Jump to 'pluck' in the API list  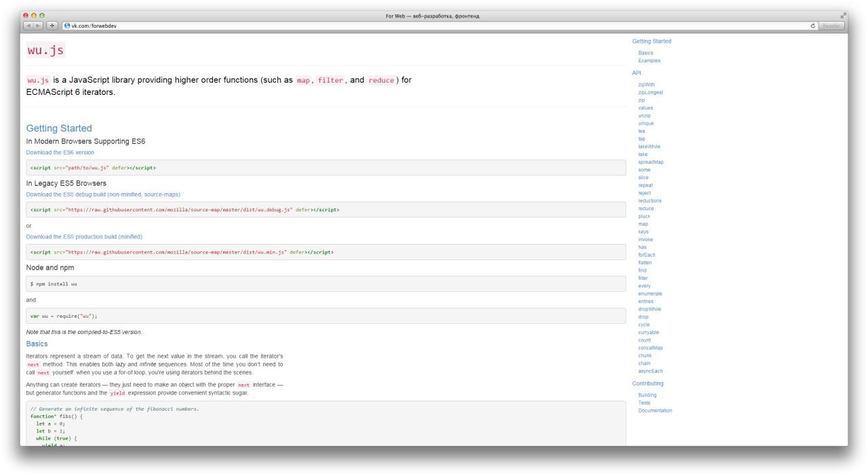pos(644,216)
